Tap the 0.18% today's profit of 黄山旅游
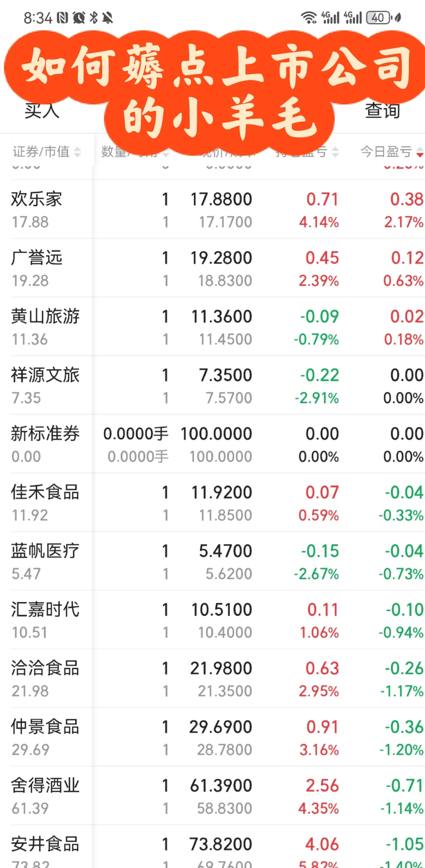This screenshot has height=868, width=425. tap(404, 339)
